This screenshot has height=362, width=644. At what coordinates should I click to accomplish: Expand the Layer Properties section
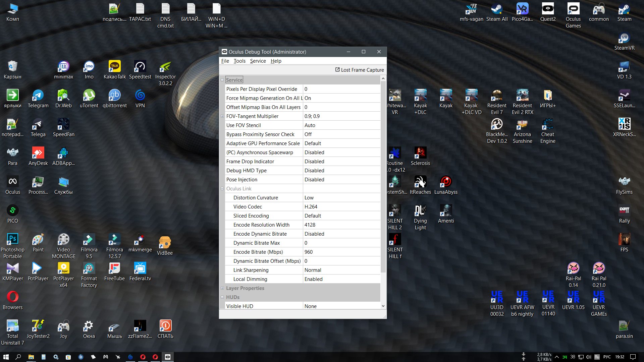point(222,288)
